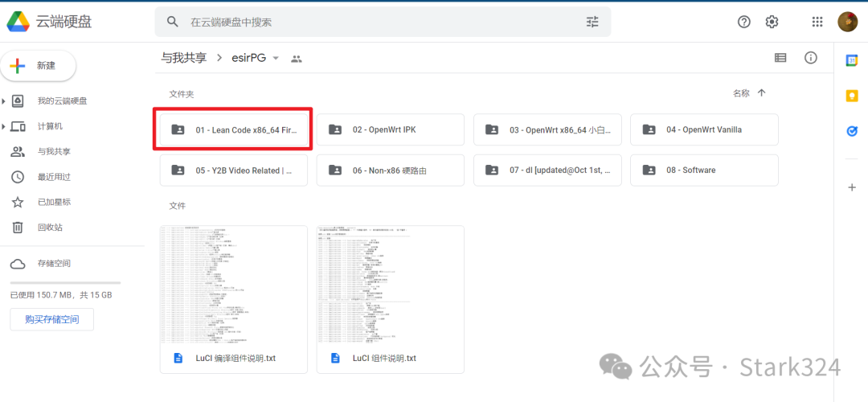Open folder 05 - Y2B Video Related

click(234, 170)
